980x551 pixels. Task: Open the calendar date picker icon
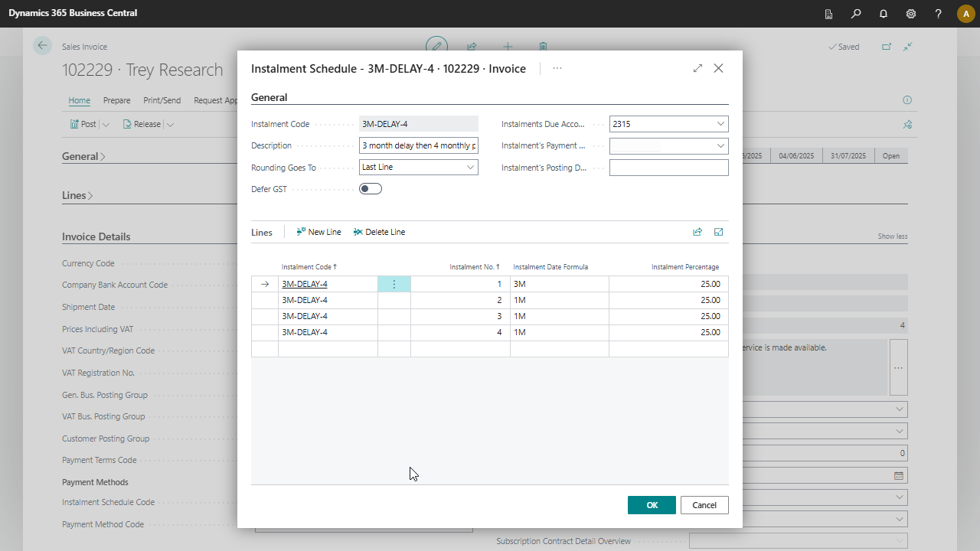(899, 475)
